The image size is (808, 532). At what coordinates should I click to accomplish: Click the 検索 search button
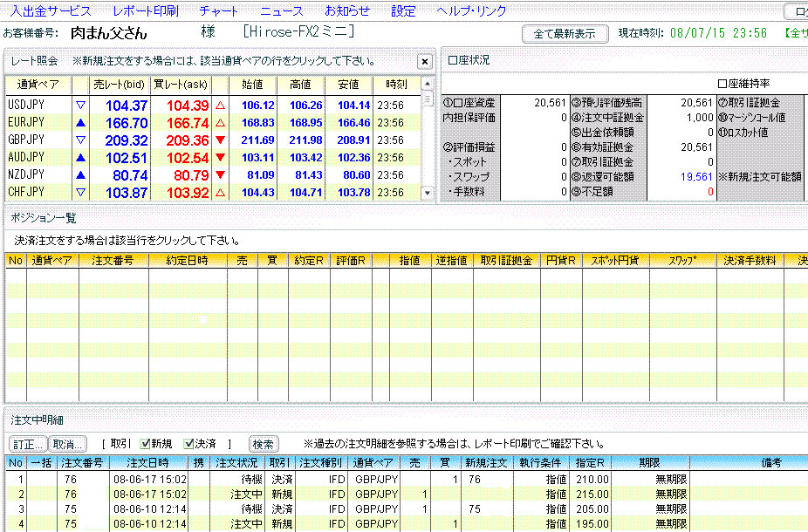[x=264, y=444]
